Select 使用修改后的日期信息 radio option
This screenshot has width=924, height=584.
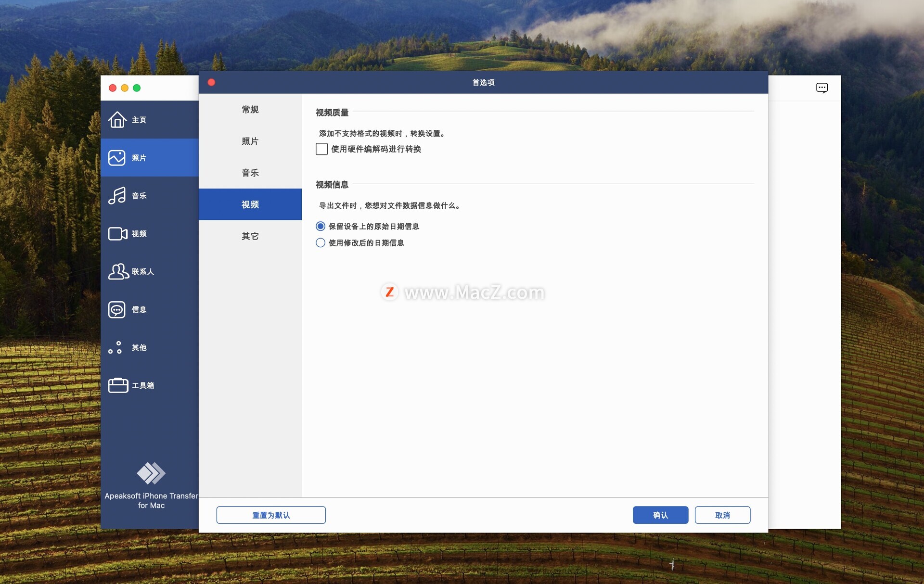click(321, 243)
